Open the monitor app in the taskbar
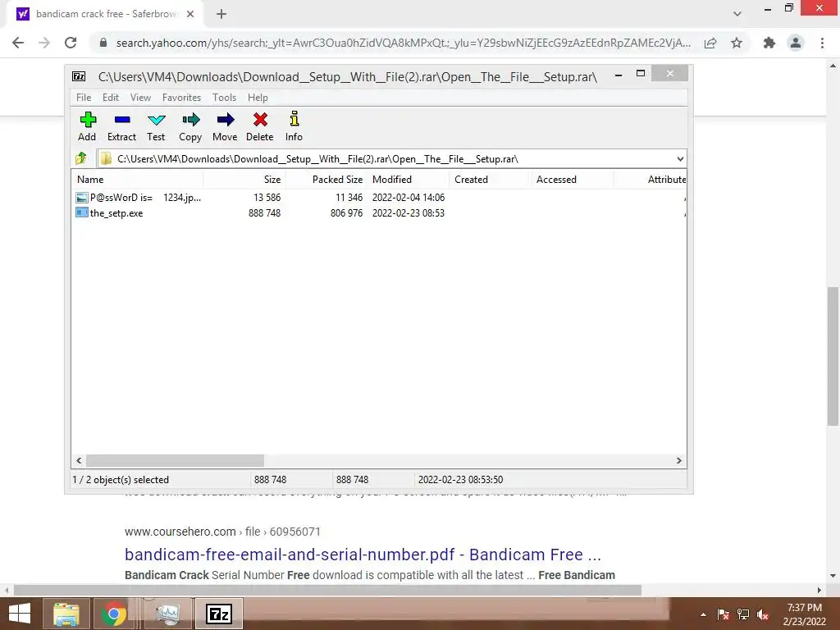The height and width of the screenshot is (630, 840). pyautogui.click(x=168, y=614)
